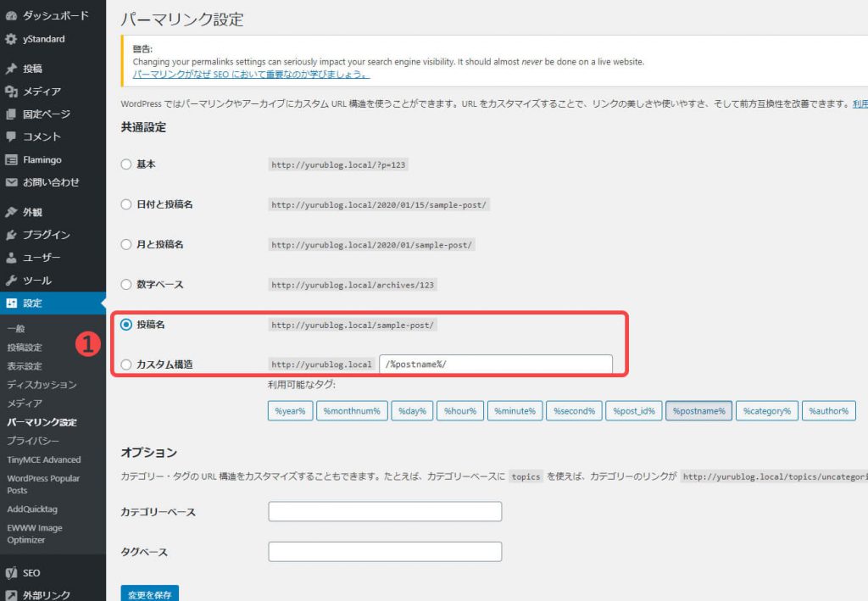Click the 固定ページ pages icon
The image size is (868, 601).
[x=11, y=114]
